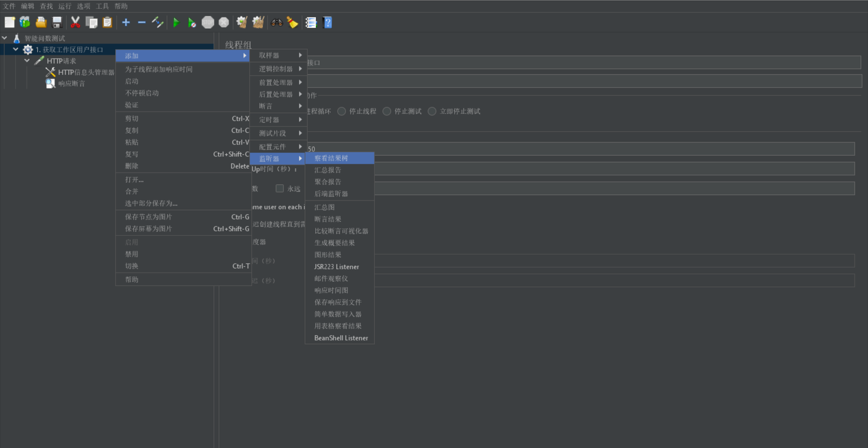Click the binoculars Search icon
The image size is (868, 448).
tap(277, 22)
